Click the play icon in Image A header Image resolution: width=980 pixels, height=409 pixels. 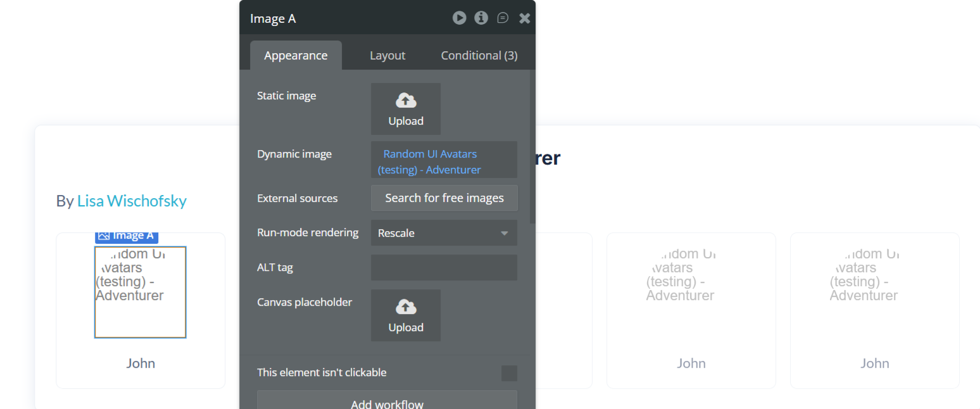tap(459, 18)
